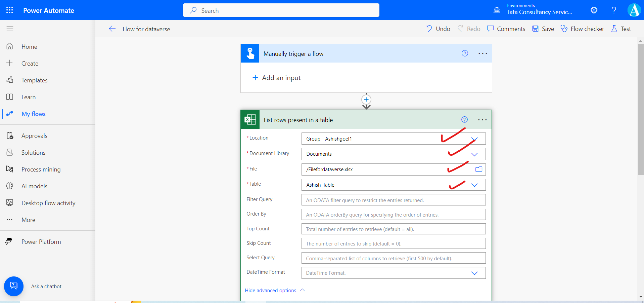Open the Power Automate app launcher waffle icon
Screen dimensions: 644x303
9,10
